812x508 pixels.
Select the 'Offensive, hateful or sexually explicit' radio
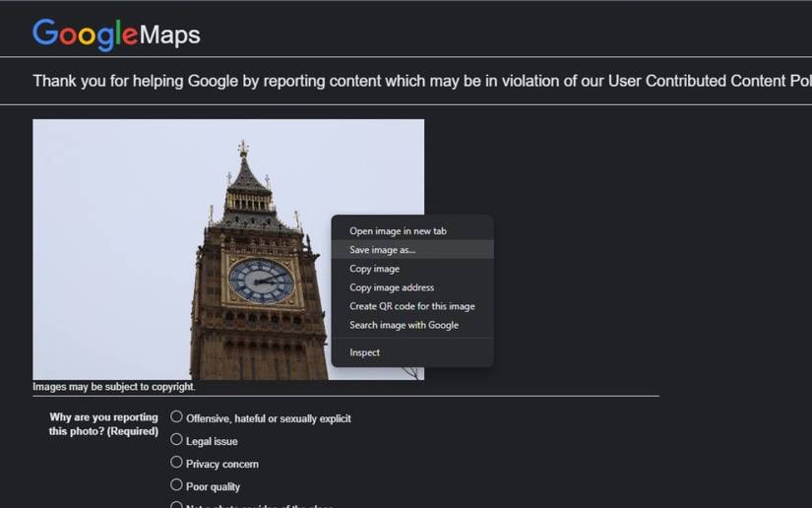tap(176, 416)
